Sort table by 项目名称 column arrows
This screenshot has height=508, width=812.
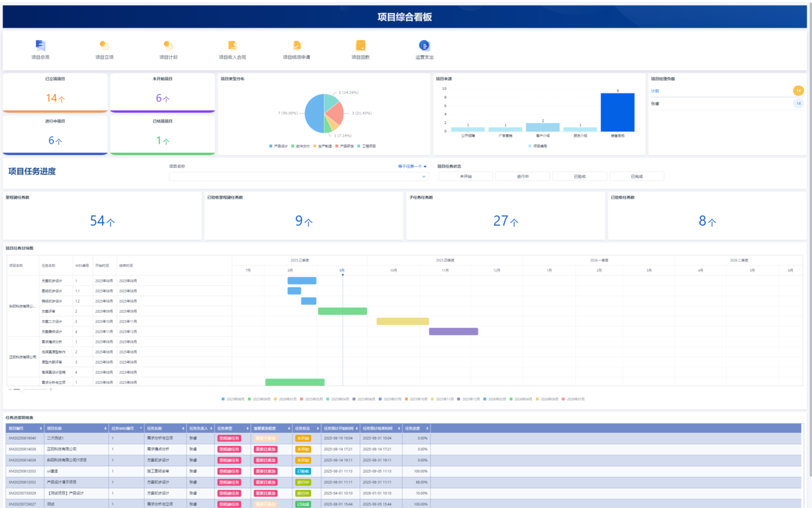coord(106,428)
